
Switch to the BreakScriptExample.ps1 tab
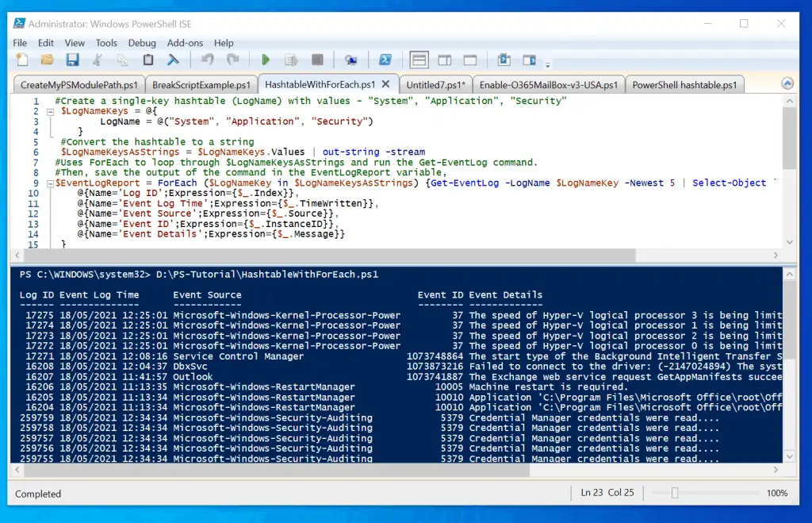[x=201, y=85]
